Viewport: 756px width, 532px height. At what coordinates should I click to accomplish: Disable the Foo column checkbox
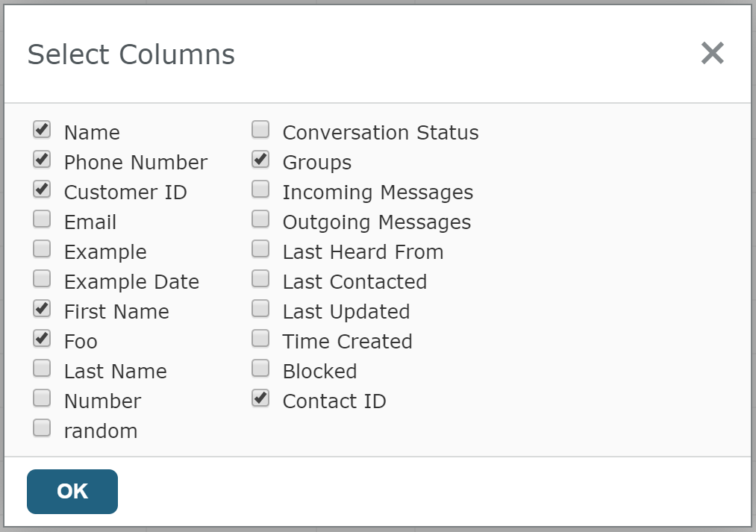click(42, 339)
